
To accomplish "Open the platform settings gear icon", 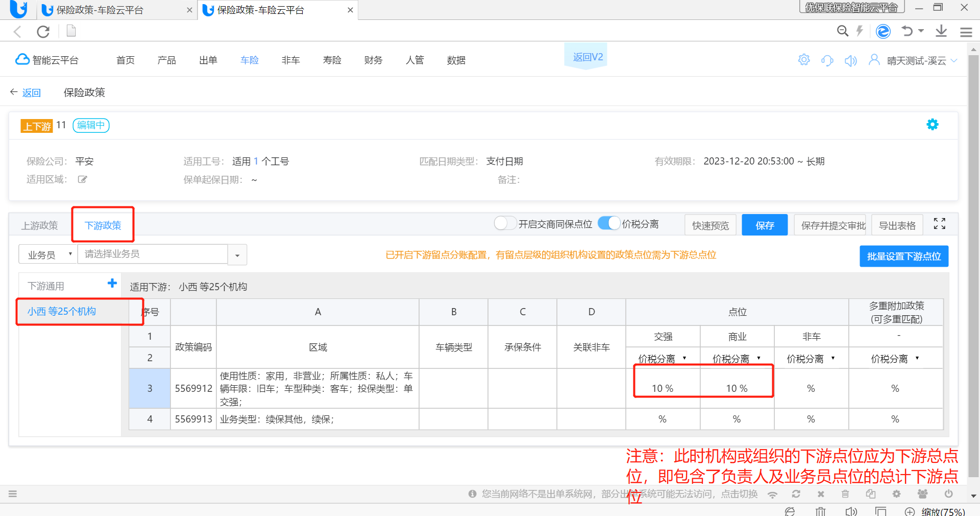I will point(804,60).
